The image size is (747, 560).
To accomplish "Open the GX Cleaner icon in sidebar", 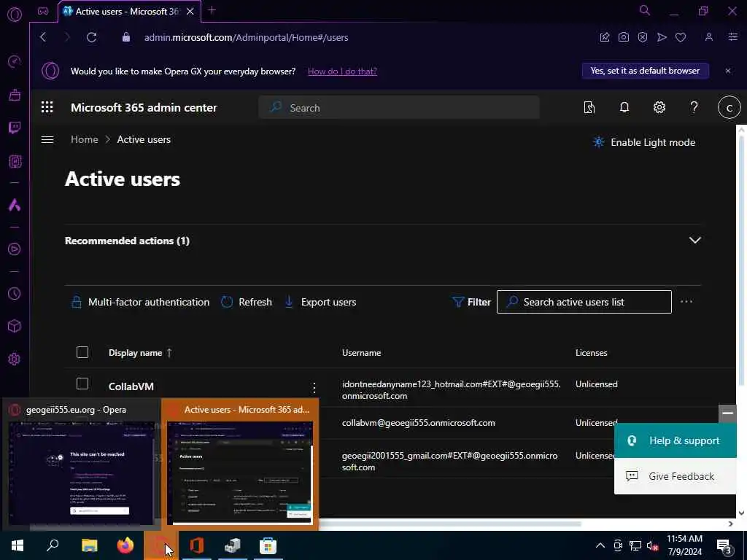I will (x=15, y=95).
